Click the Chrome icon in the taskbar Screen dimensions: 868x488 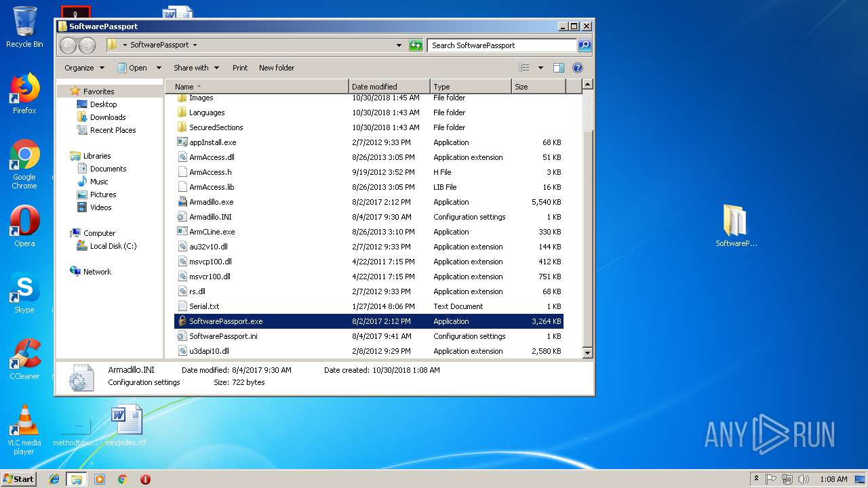[123, 479]
